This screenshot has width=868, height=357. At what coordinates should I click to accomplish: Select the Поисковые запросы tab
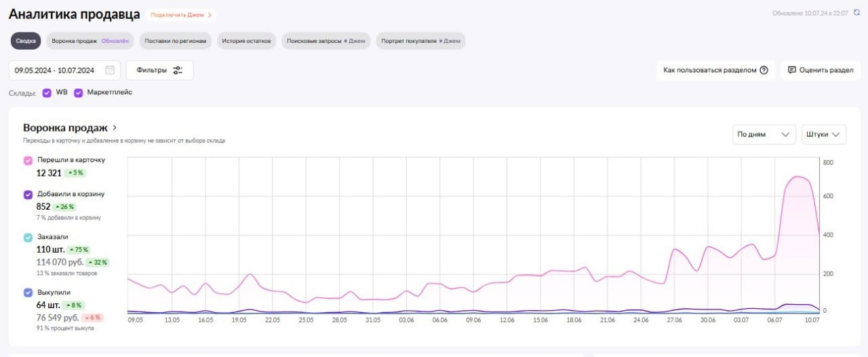[x=325, y=41]
